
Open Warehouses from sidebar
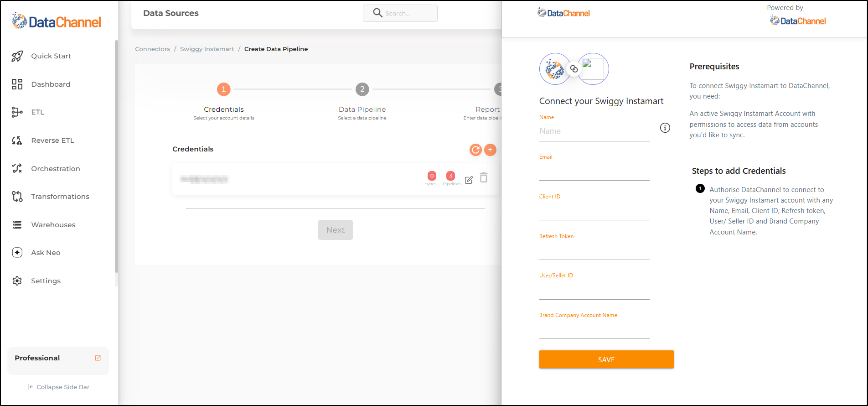53,225
